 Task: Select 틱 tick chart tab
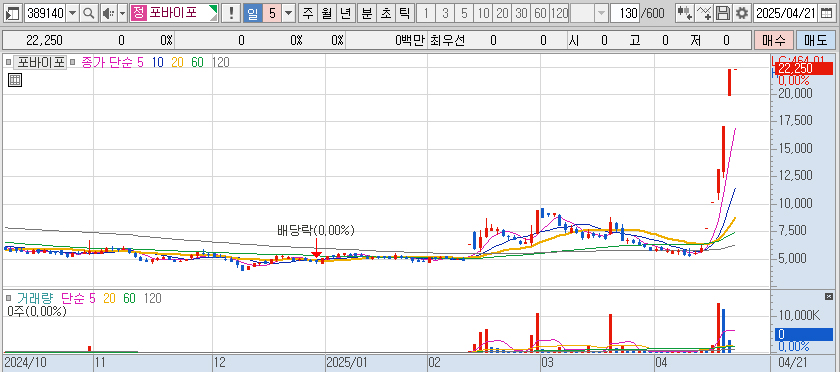click(x=404, y=13)
